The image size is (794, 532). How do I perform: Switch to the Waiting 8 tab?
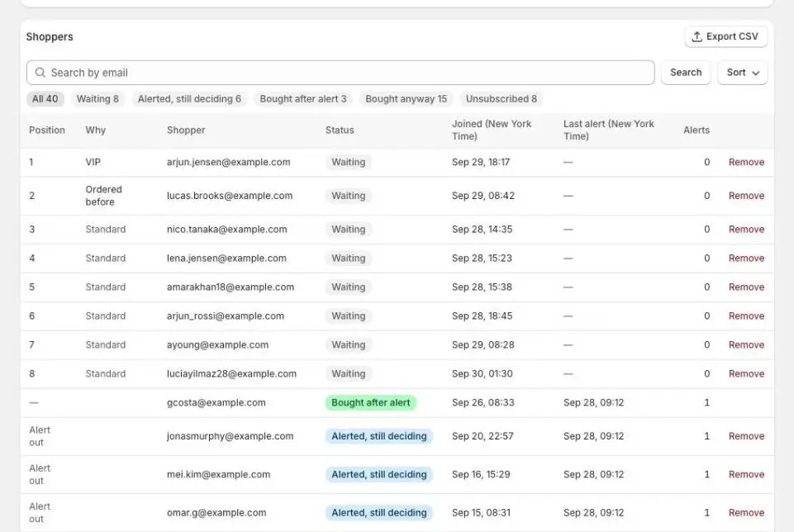[x=97, y=98]
